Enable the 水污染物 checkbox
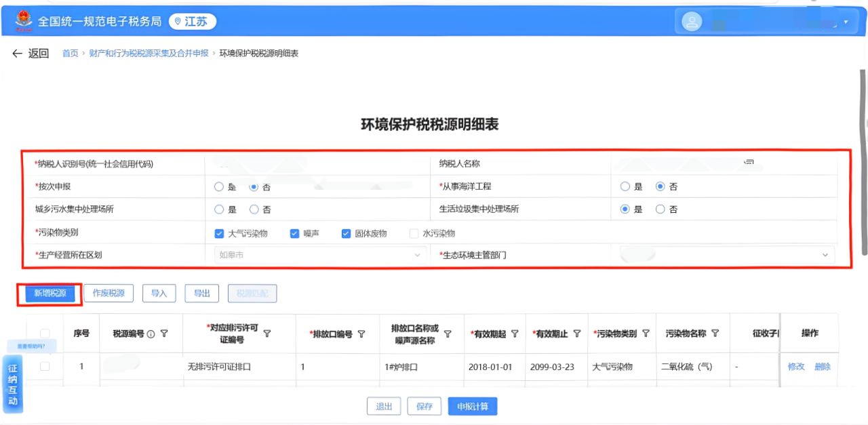 414,233
